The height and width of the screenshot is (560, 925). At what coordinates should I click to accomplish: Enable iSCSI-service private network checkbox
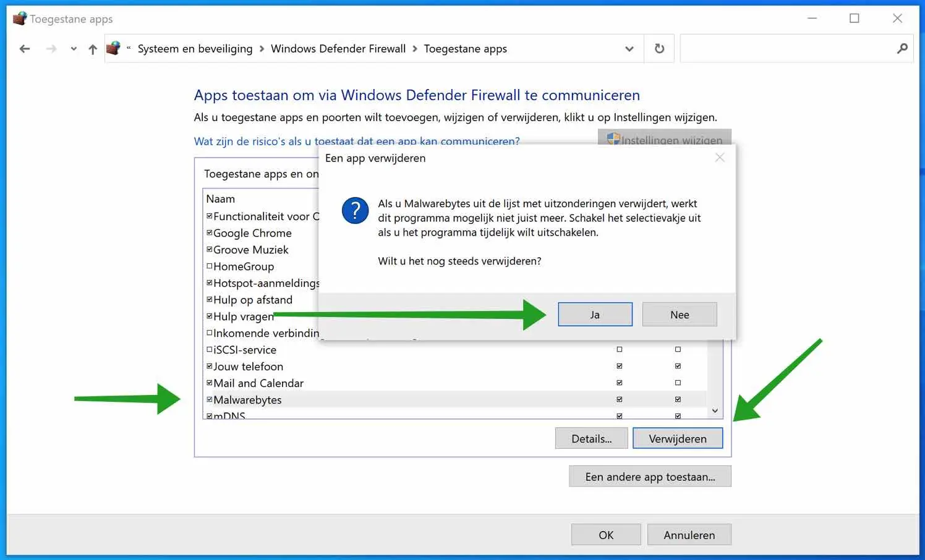(619, 349)
